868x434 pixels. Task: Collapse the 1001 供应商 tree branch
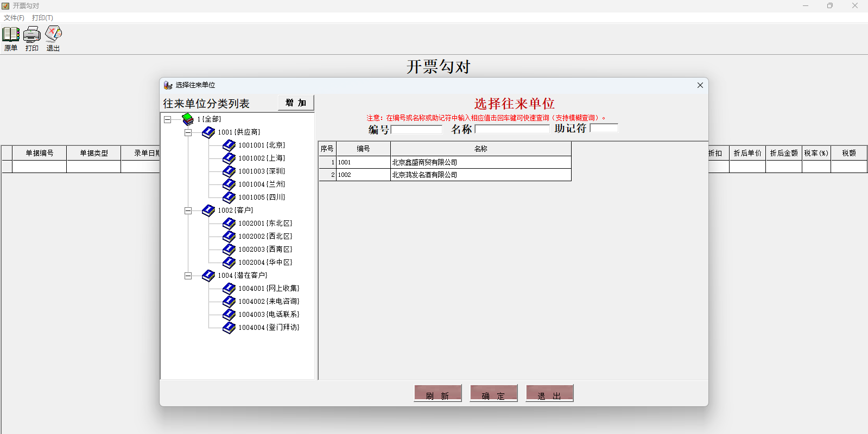pyautogui.click(x=188, y=132)
